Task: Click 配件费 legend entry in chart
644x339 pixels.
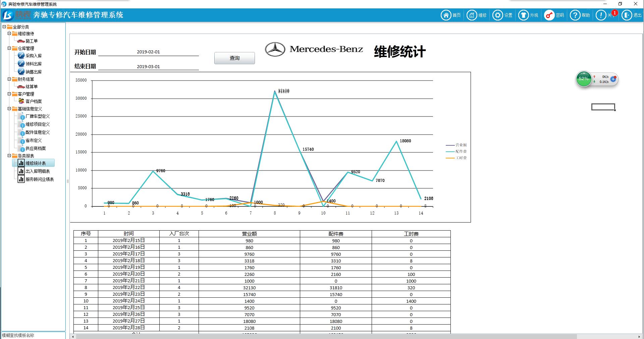Action: point(456,151)
